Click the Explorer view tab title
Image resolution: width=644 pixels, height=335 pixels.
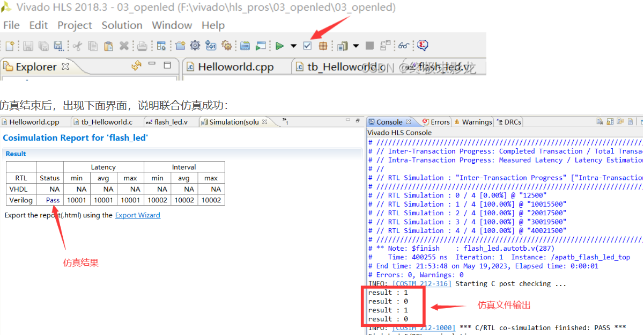tap(36, 67)
